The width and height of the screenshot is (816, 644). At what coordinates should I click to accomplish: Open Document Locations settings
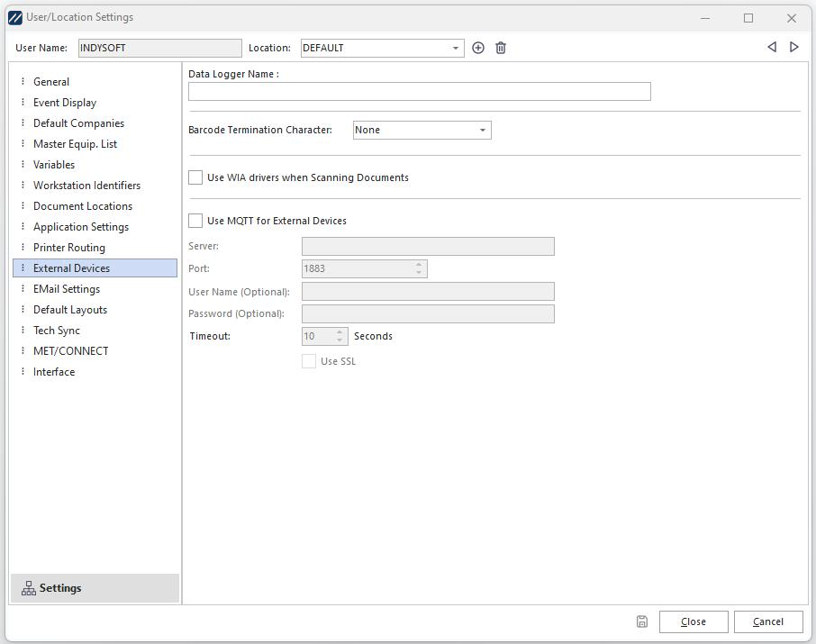(x=95, y=206)
